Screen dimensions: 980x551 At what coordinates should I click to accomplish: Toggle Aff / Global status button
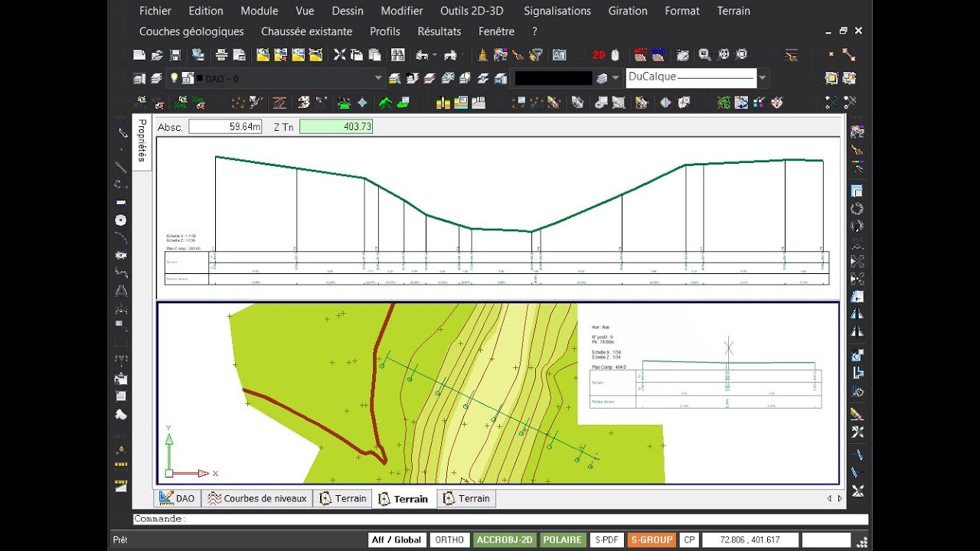(397, 540)
